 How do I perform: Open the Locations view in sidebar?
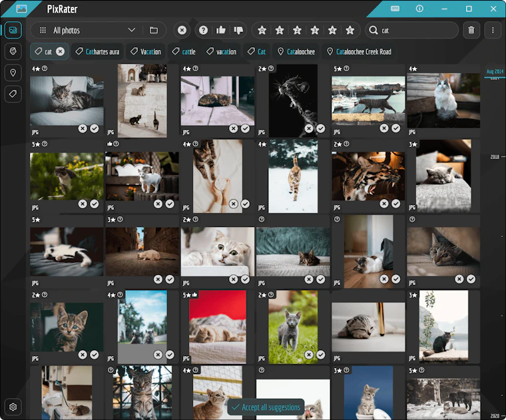point(13,73)
